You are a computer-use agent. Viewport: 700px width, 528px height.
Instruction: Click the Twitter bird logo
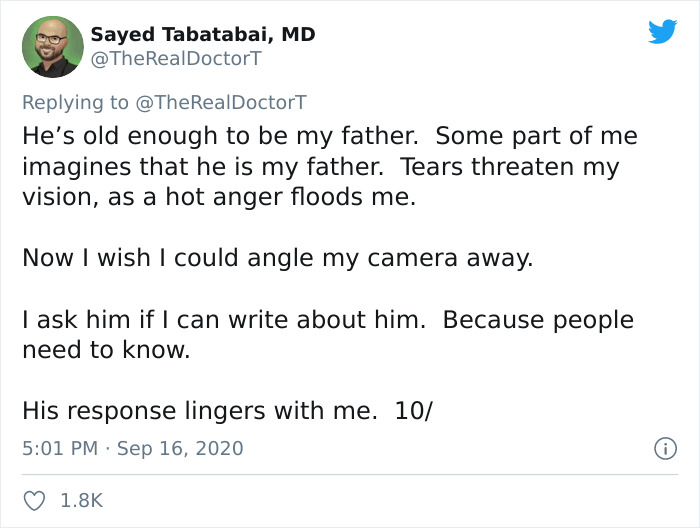click(662, 32)
